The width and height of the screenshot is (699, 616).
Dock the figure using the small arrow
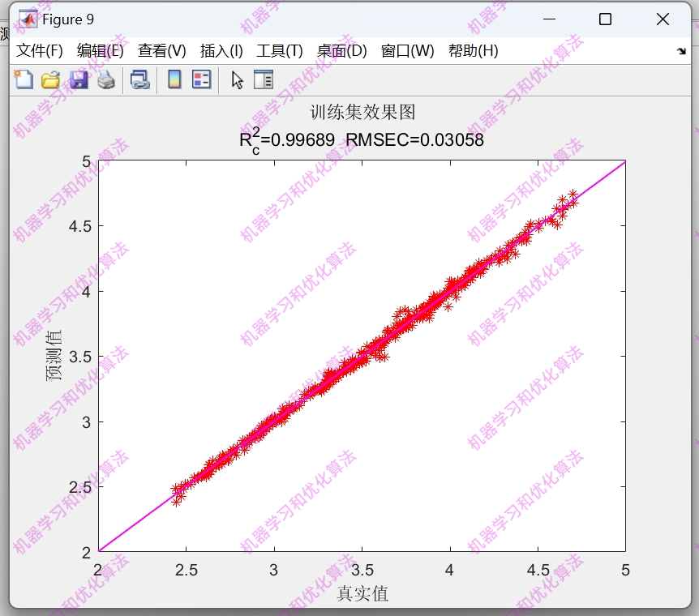pyautogui.click(x=681, y=51)
